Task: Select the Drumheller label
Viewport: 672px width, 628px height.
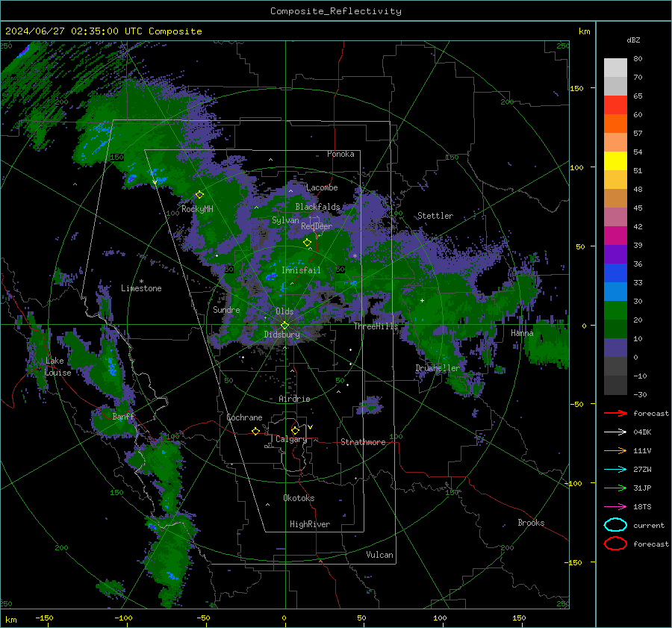Action: (438, 368)
